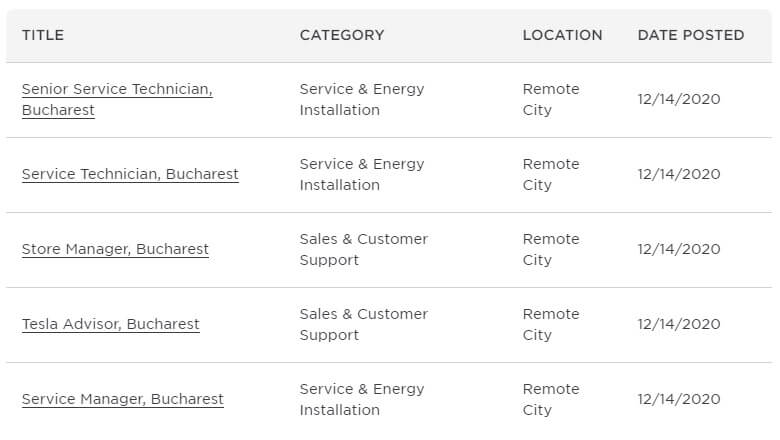
Task: Sort by the DATE POSTED column header
Action: [x=691, y=35]
